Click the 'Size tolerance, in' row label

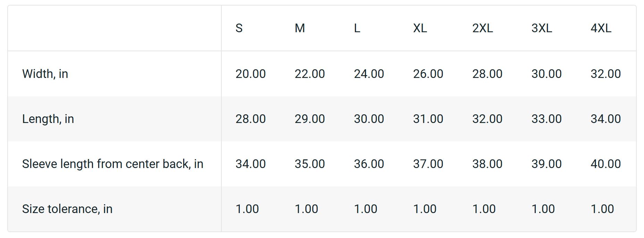[67, 209]
